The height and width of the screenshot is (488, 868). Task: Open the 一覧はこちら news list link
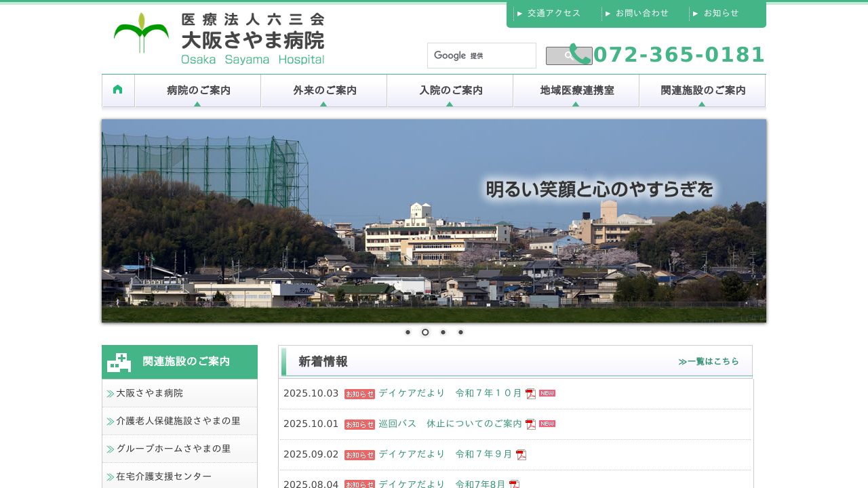pos(709,361)
